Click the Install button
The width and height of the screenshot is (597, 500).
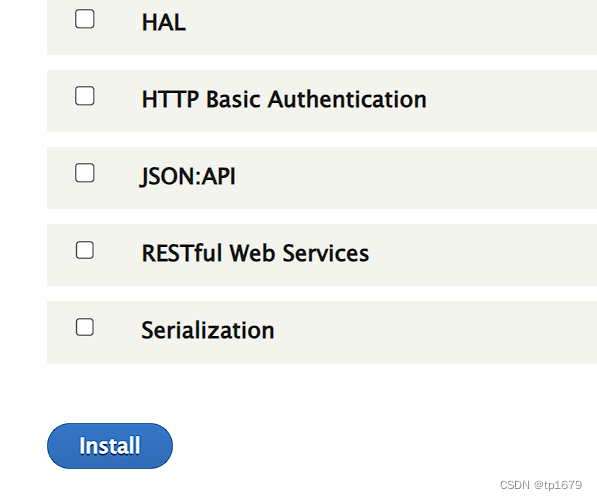(x=110, y=446)
